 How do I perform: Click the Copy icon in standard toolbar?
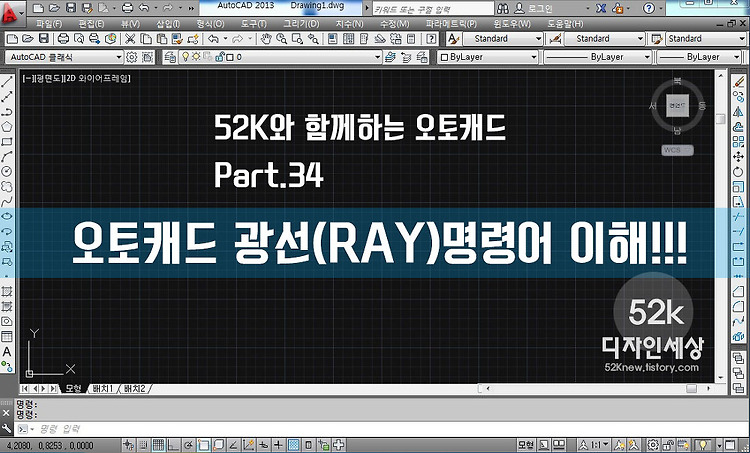(x=145, y=39)
